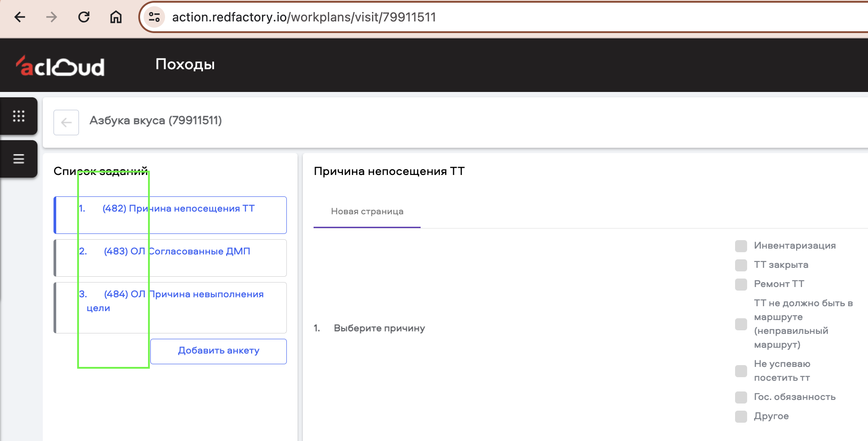
Task: Open the apps grid menu
Action: [x=19, y=116]
